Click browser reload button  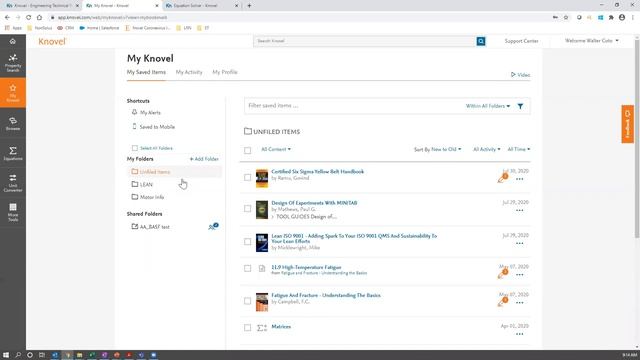pos(29,18)
